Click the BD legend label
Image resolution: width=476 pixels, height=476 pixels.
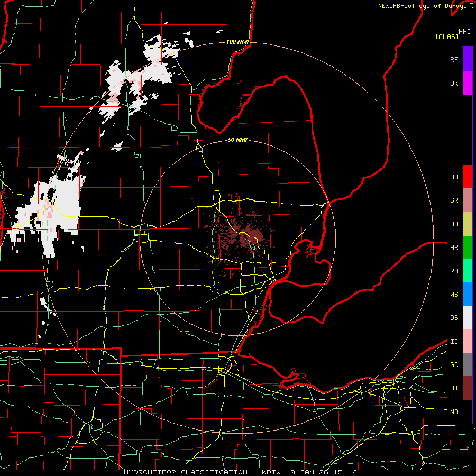(454, 224)
